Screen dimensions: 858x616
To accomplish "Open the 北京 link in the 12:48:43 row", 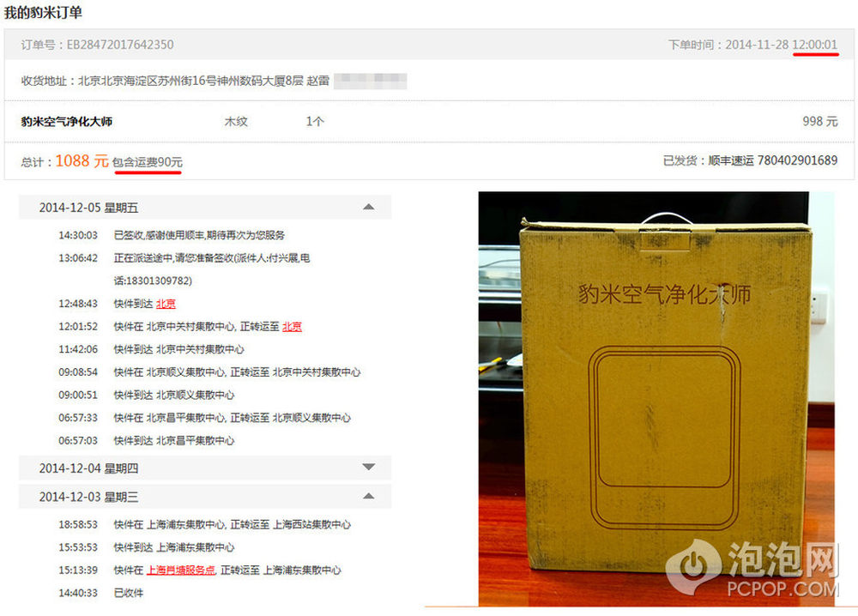I will (x=166, y=304).
